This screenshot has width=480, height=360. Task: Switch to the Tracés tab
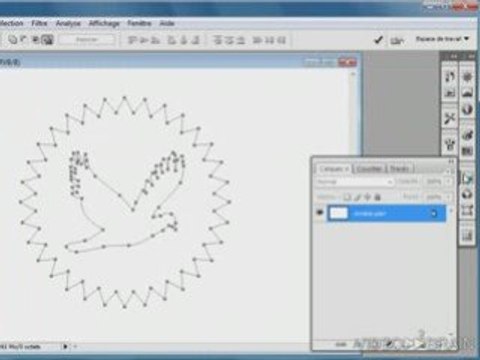pyautogui.click(x=399, y=169)
